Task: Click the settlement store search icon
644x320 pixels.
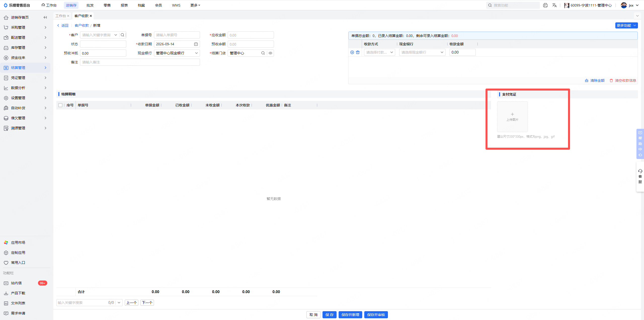Action: (263, 53)
